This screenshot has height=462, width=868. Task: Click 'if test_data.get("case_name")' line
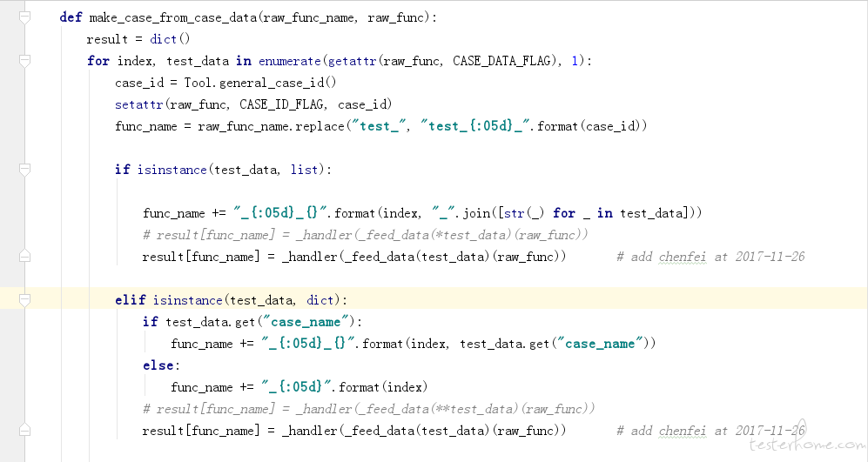coord(252,322)
